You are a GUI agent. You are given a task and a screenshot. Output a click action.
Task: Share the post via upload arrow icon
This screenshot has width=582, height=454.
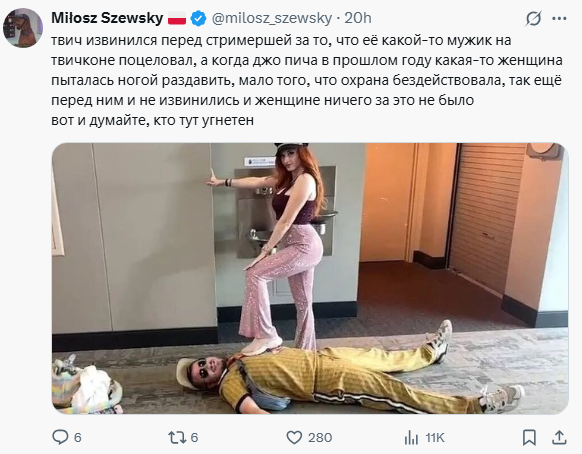coord(559,437)
